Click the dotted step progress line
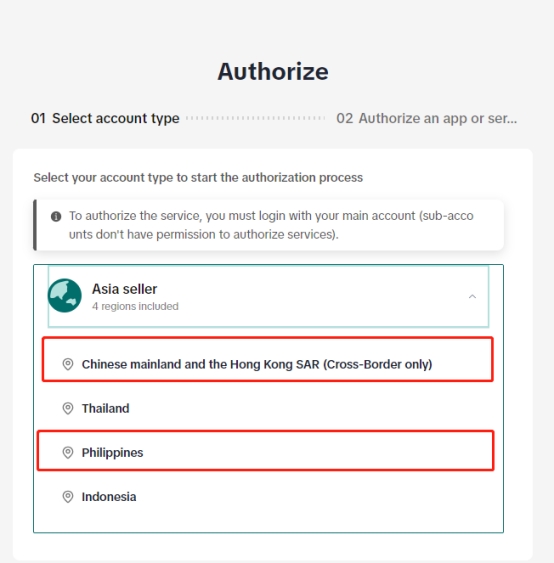 [256, 118]
